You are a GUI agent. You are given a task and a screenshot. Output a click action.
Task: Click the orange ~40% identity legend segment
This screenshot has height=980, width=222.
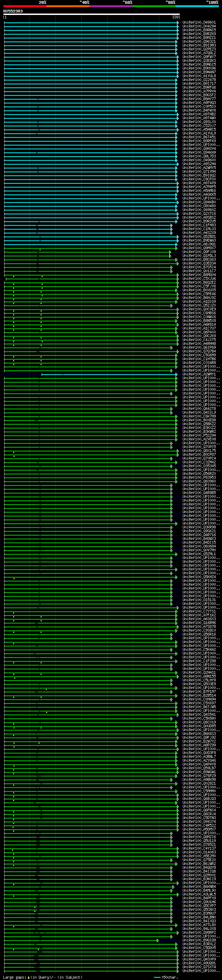pyautogui.click(x=68, y=6)
